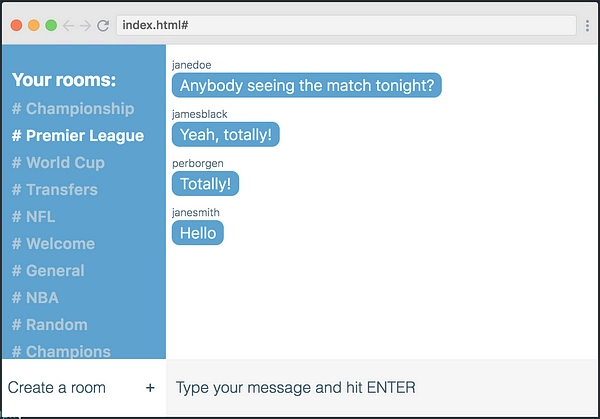This screenshot has width=600, height=419.
Task: Select the Premier League room
Action: [78, 136]
